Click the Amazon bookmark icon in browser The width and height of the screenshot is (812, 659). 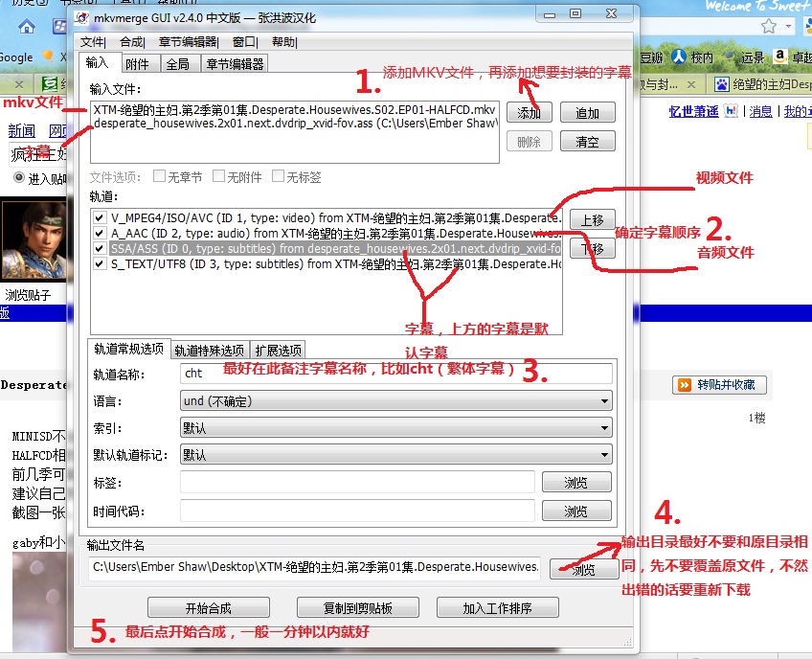point(779,57)
